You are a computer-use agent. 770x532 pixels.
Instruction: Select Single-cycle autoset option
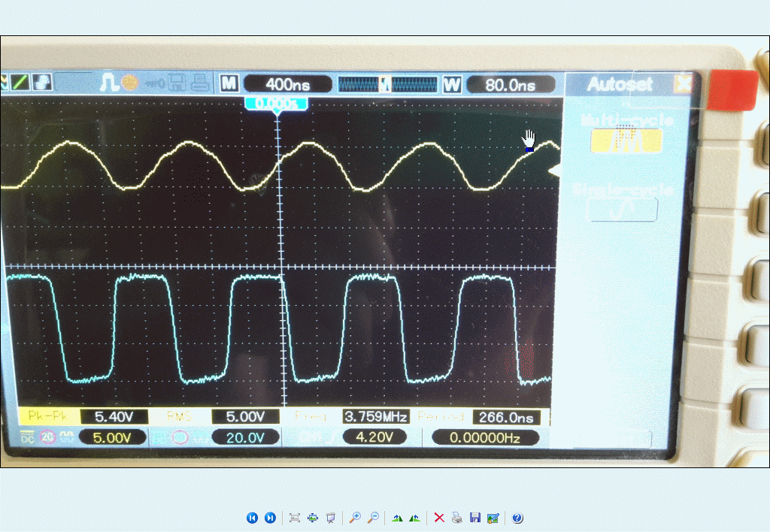621,209
